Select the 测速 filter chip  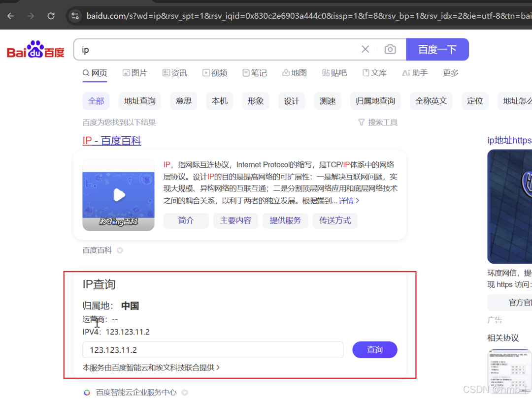click(328, 101)
